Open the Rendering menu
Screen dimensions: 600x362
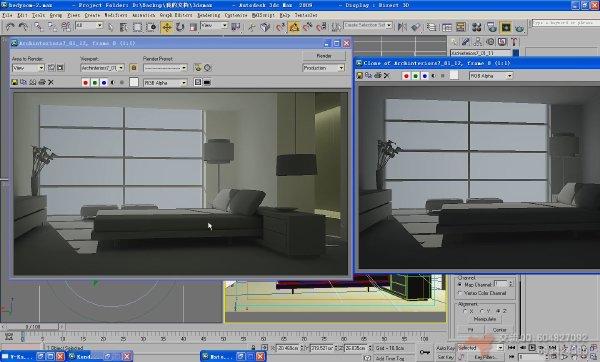click(209, 15)
